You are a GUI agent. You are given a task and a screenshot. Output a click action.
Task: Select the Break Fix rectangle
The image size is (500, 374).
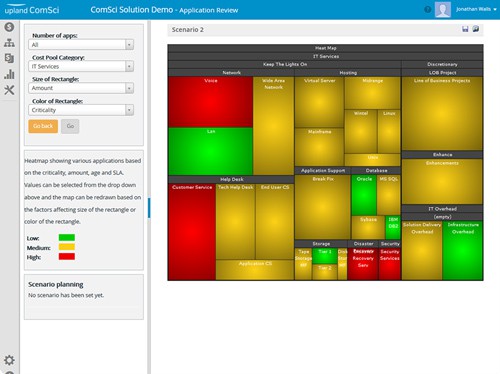coord(323,207)
